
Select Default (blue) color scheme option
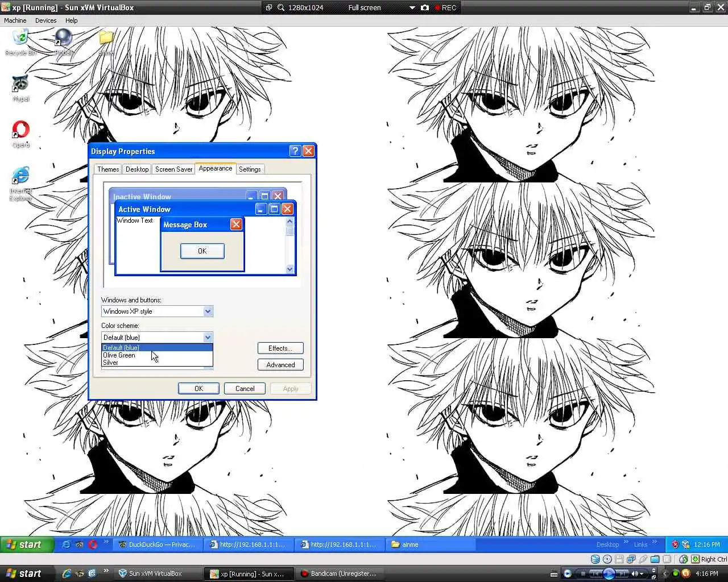click(157, 347)
